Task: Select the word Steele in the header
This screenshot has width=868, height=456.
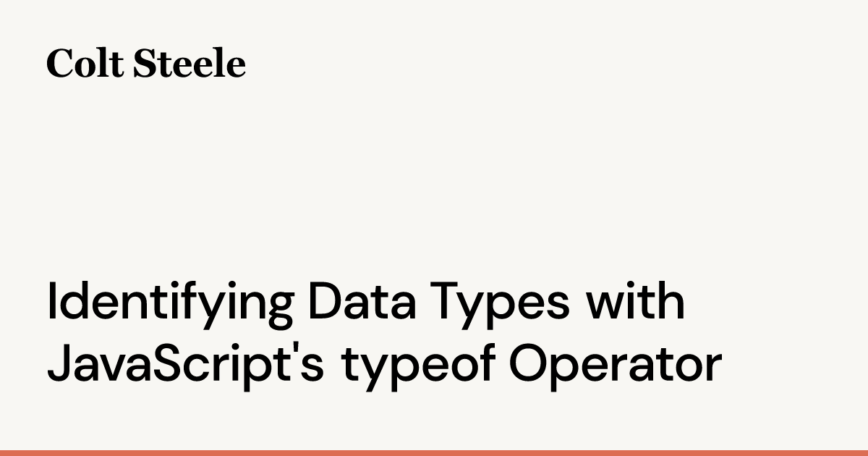Action: click(x=190, y=64)
